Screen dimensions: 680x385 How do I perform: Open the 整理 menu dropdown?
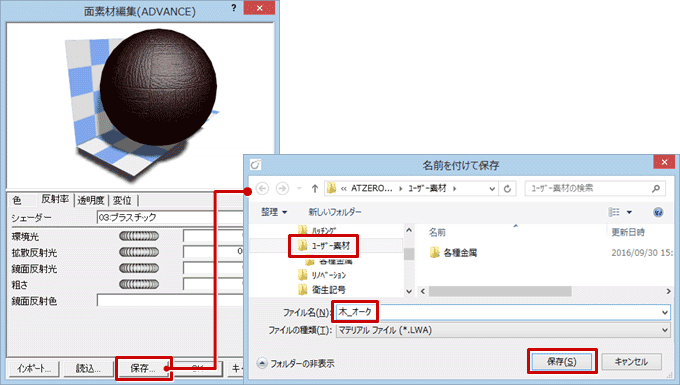[x=274, y=212]
